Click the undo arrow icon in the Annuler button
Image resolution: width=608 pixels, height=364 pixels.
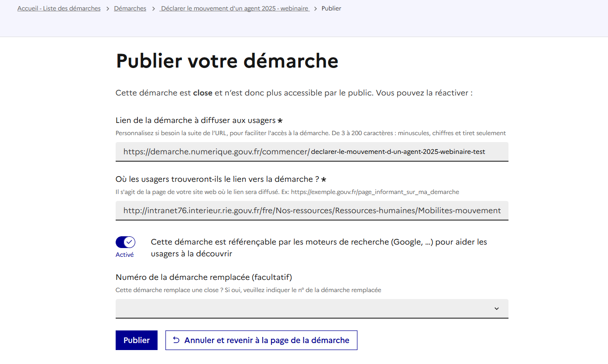coord(176,340)
